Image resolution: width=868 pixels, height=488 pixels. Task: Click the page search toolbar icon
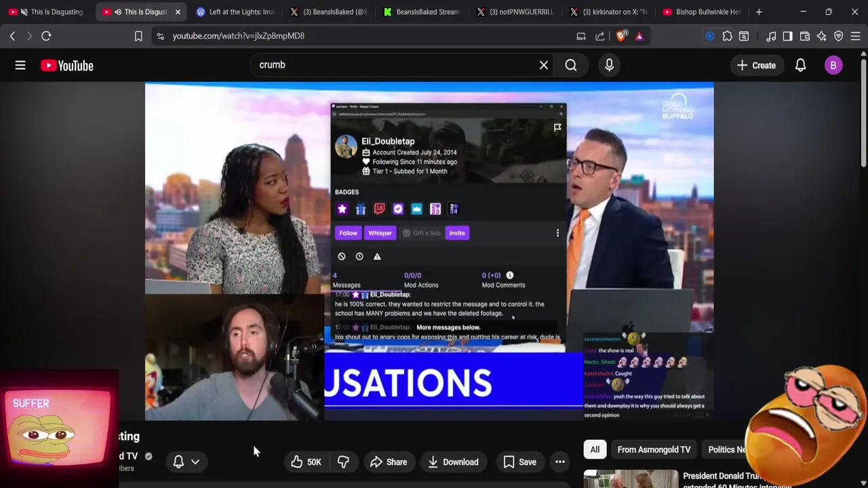(744, 36)
